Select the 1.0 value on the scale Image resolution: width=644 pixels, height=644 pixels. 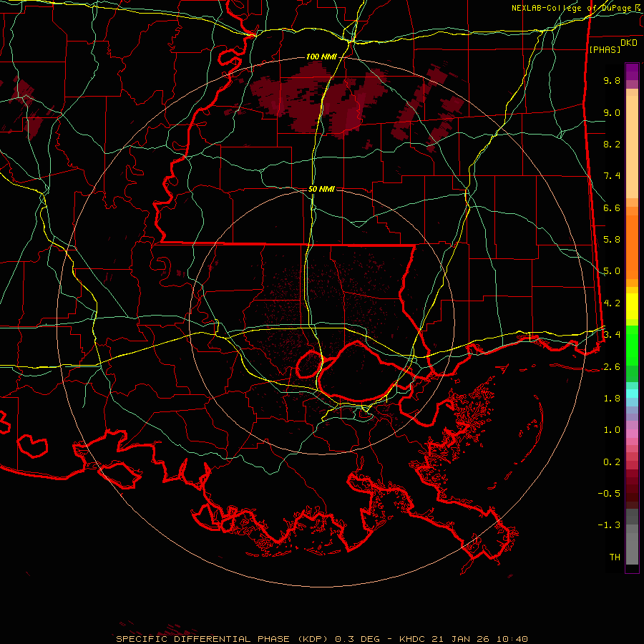[x=612, y=430]
